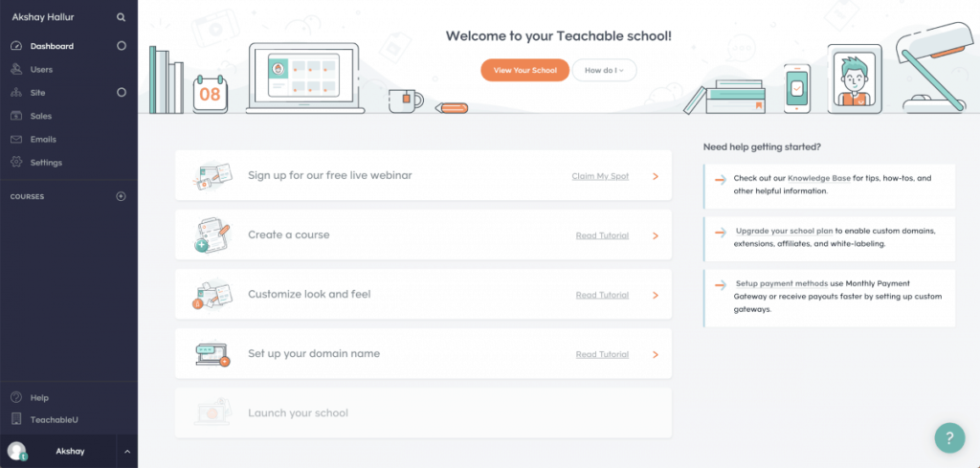Click the Customize look and feel illustration
This screenshot has width=980, height=468.
212,295
